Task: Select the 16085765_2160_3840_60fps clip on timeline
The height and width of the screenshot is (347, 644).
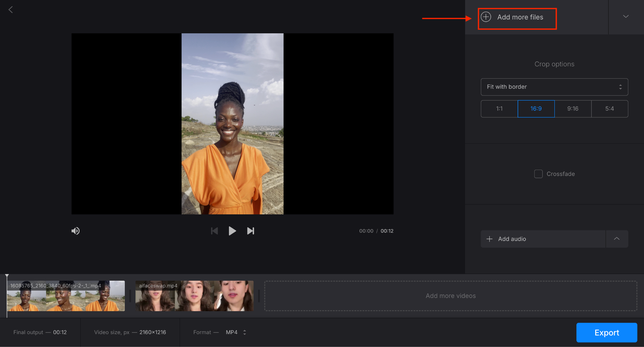Action: tap(66, 296)
